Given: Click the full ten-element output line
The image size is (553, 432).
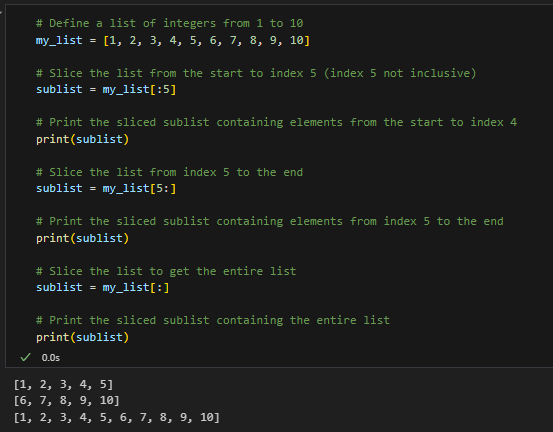Looking at the screenshot, I should (x=117, y=418).
